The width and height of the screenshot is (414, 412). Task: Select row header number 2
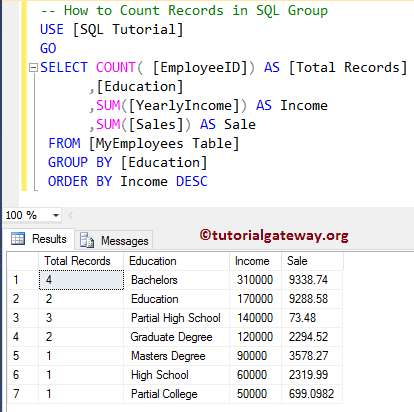pyautogui.click(x=23, y=299)
